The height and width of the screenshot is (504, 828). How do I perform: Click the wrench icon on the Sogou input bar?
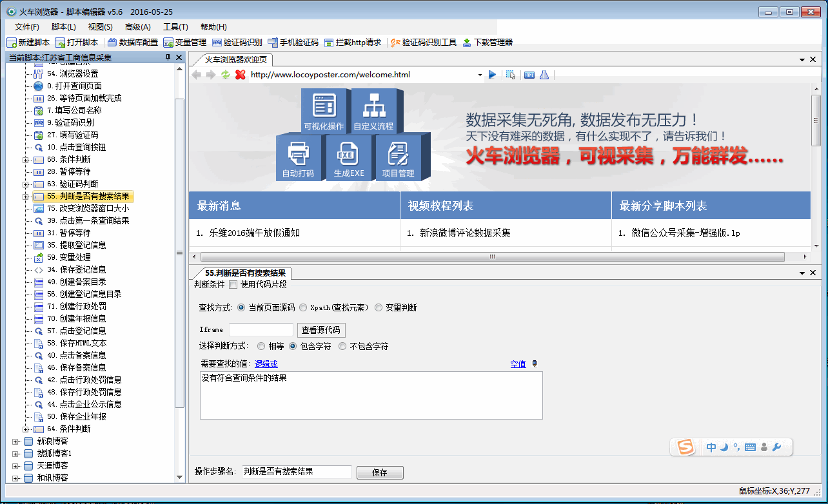coord(776,447)
